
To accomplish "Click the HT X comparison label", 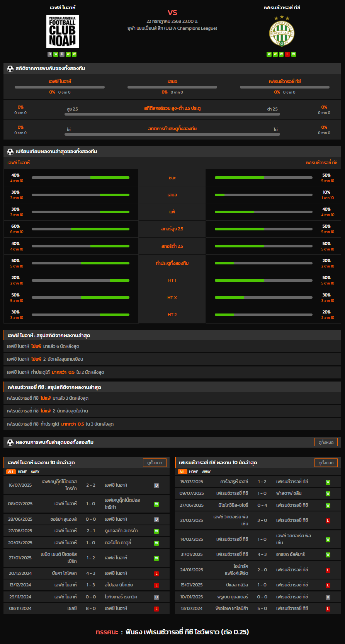I will [x=172, y=298].
